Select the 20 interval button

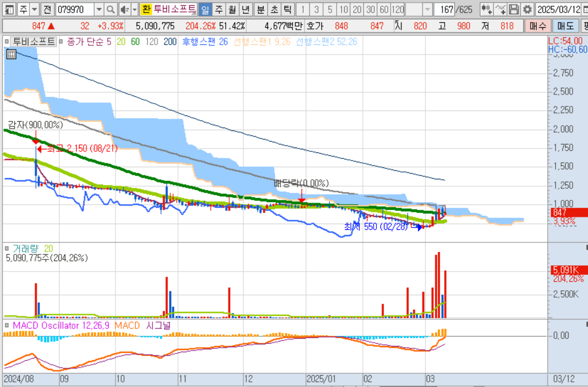click(x=357, y=9)
